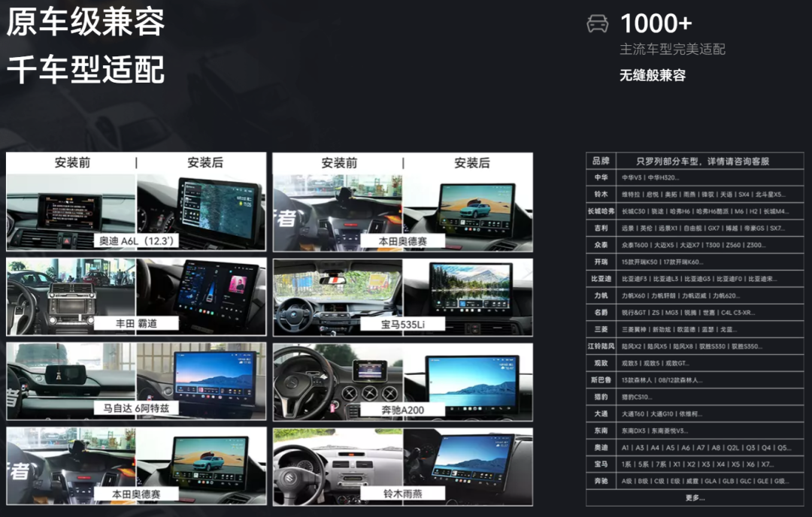
Task: Select the '开瑞' brand cell
Action: [x=601, y=262]
